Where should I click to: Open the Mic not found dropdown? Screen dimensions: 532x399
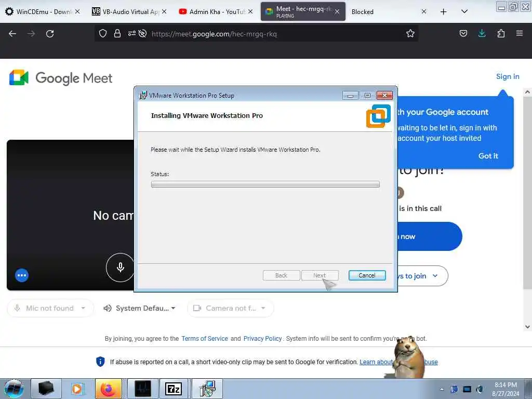[x=50, y=308]
